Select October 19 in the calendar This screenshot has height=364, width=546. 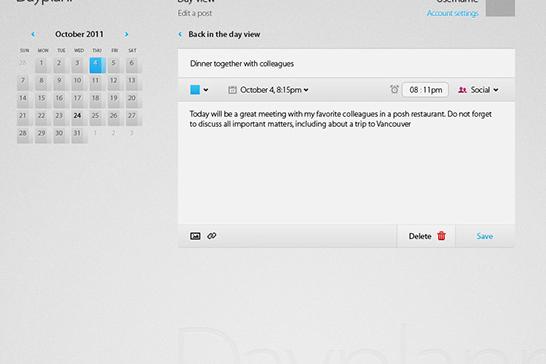click(115, 100)
